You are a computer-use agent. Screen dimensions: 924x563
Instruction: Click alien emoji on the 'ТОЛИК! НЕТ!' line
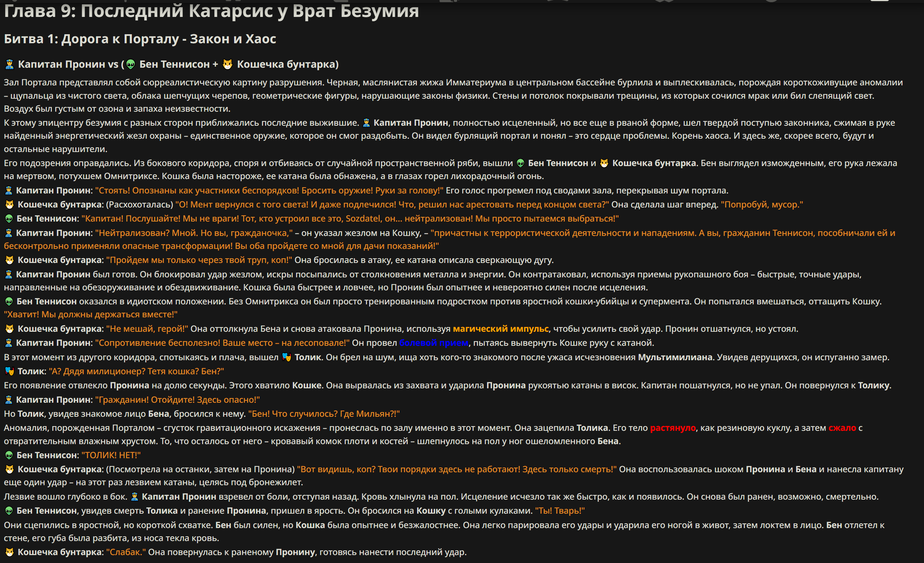[x=9, y=455]
